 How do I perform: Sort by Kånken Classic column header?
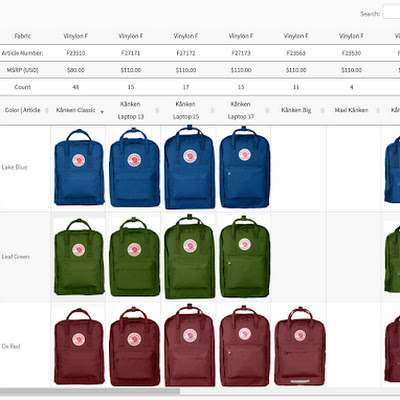pyautogui.click(x=78, y=110)
